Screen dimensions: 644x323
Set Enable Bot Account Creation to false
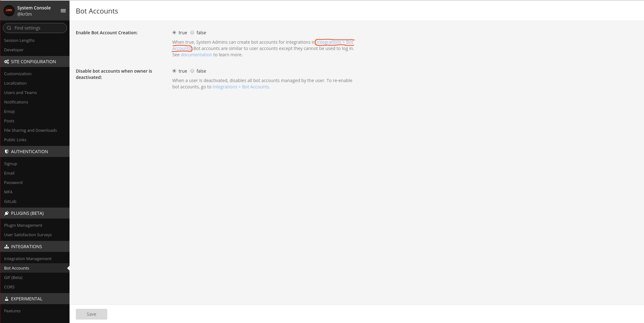[x=192, y=33]
